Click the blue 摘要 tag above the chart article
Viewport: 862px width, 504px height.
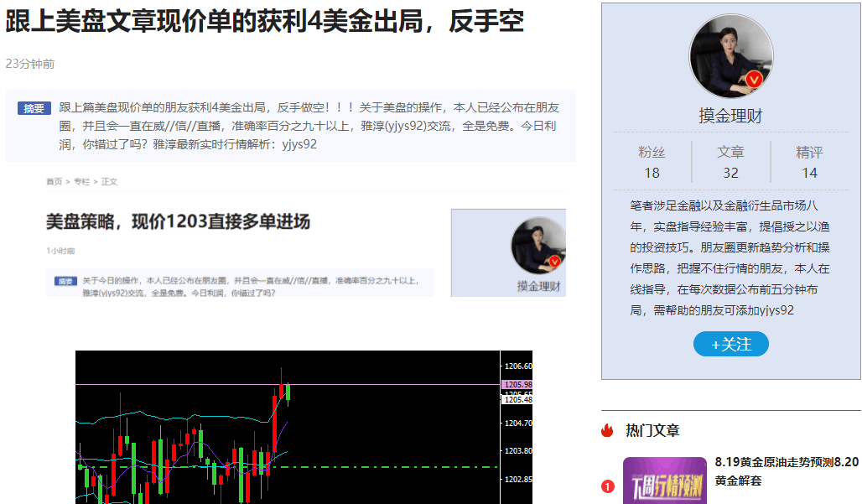[x=34, y=108]
